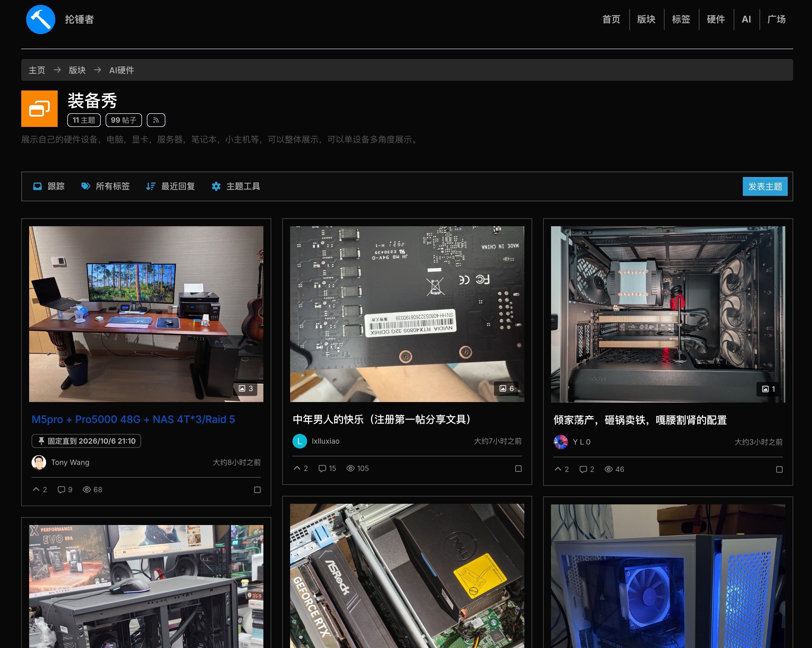Open the ASRock GeForce RTX server photo
The width and height of the screenshot is (812, 648).
pyautogui.click(x=407, y=576)
